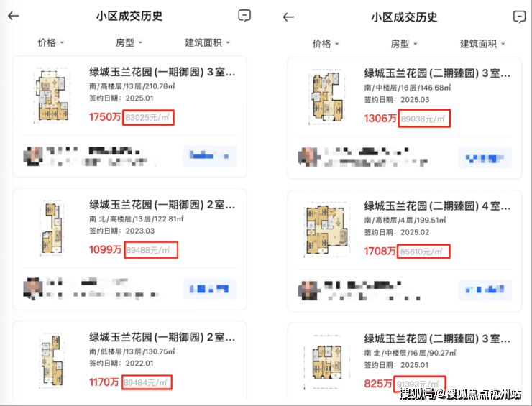Expand the 建筑面积 filter in left panel
This screenshot has height=406, width=532.
pos(207,42)
